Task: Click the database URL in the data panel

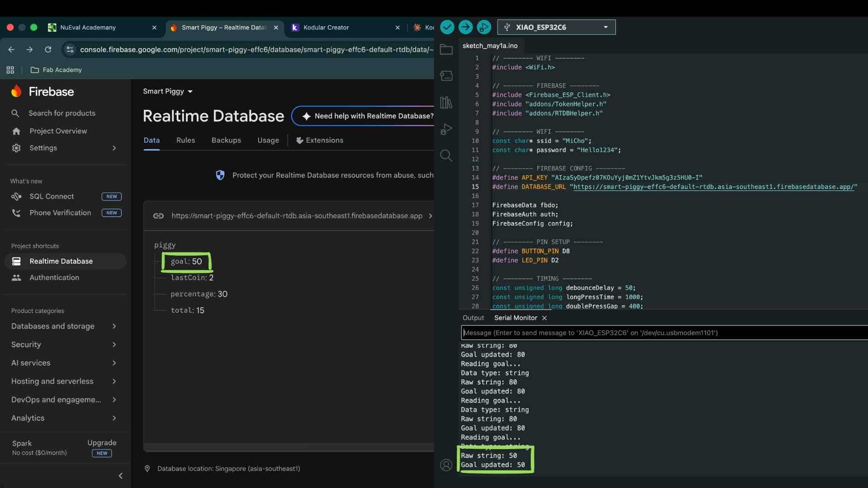Action: pos(297,216)
